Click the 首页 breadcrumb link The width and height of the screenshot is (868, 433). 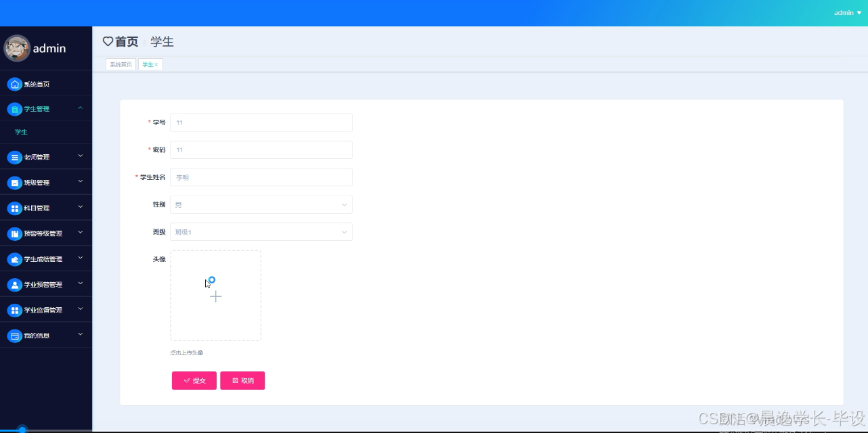pos(127,42)
